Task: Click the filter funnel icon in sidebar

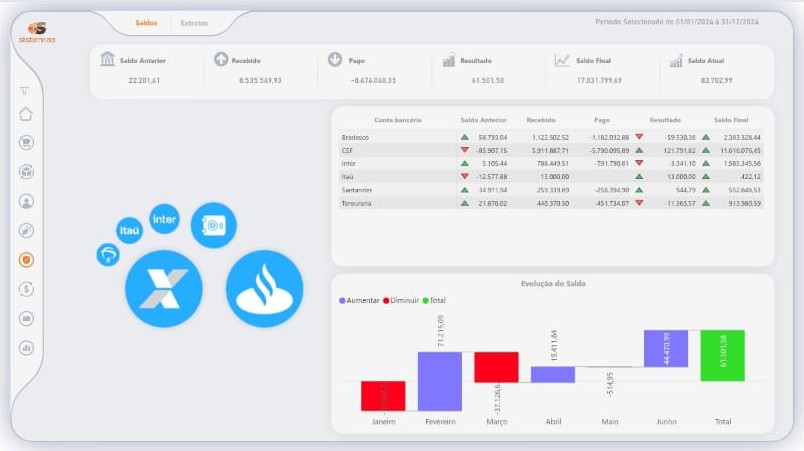Action: click(x=24, y=91)
